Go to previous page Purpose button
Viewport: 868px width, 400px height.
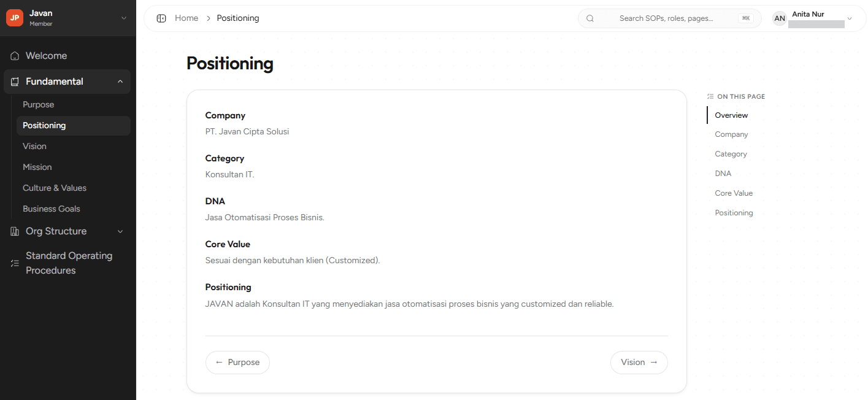237,363
